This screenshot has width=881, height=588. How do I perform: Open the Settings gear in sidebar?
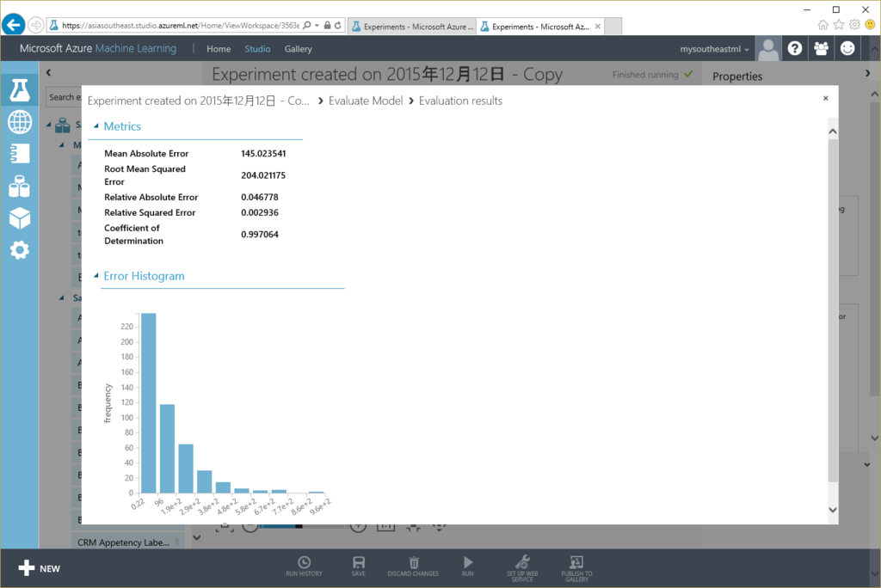pos(20,250)
